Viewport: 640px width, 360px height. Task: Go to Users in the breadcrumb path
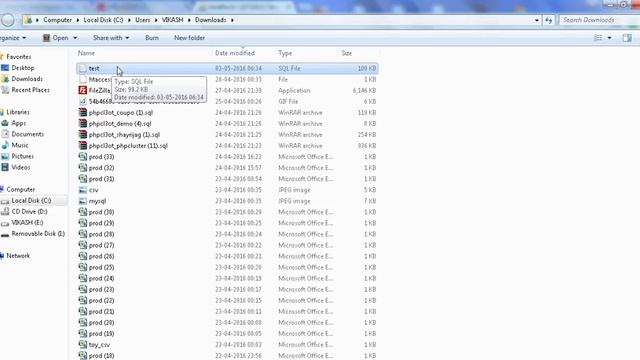click(142, 20)
